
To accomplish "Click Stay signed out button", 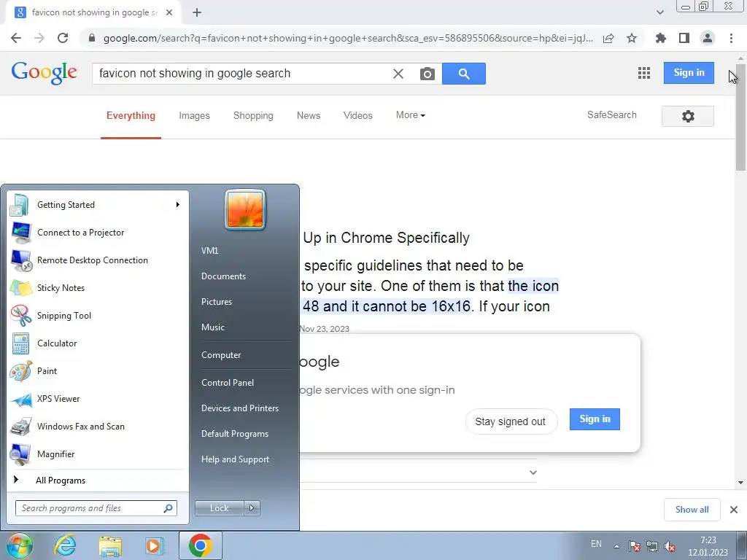I will [x=510, y=421].
